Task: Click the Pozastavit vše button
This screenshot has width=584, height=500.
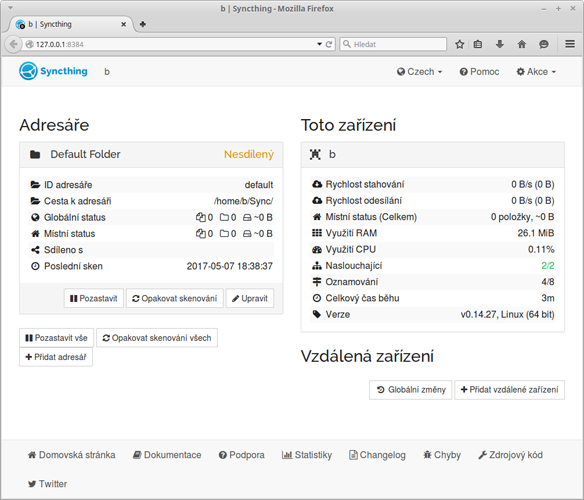Action: tap(57, 338)
